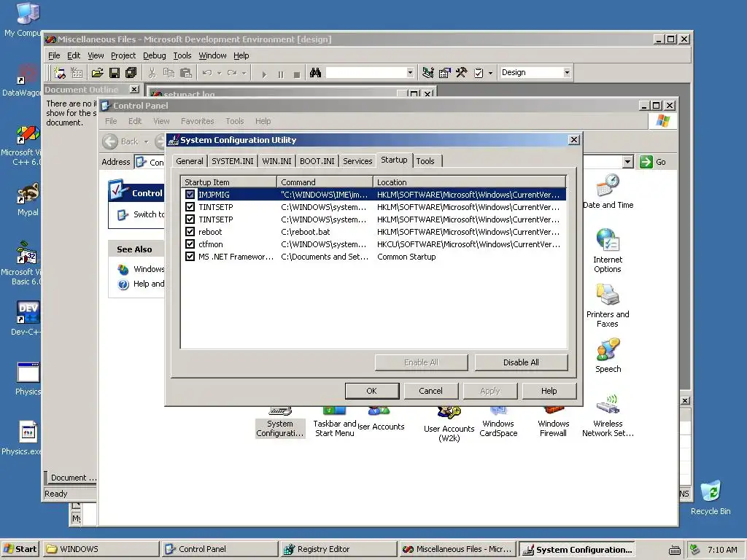Click Start debugging play icon
Image resolution: width=747 pixels, height=560 pixels.
click(x=264, y=74)
